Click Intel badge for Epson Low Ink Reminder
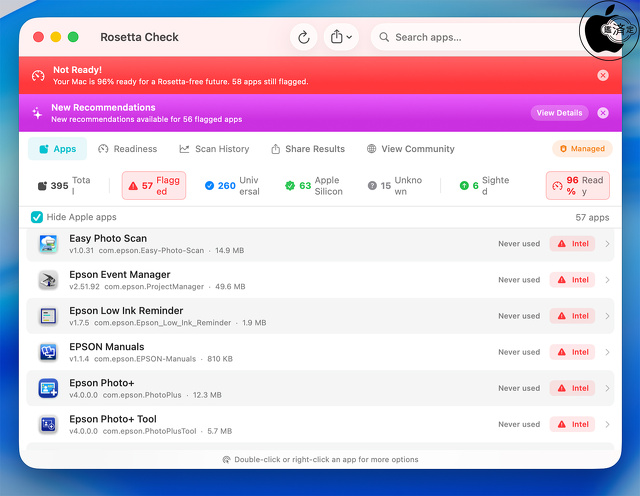Image resolution: width=640 pixels, height=496 pixels. click(x=572, y=316)
